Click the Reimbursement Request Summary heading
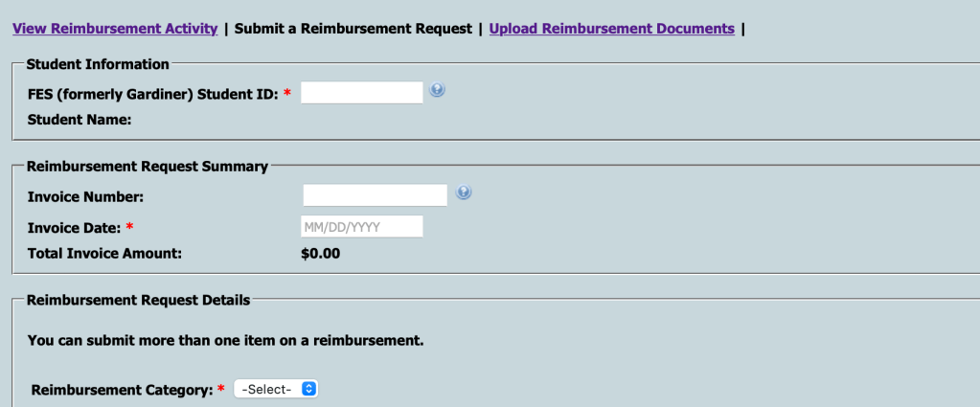Image resolution: width=980 pixels, height=407 pixels. (148, 166)
